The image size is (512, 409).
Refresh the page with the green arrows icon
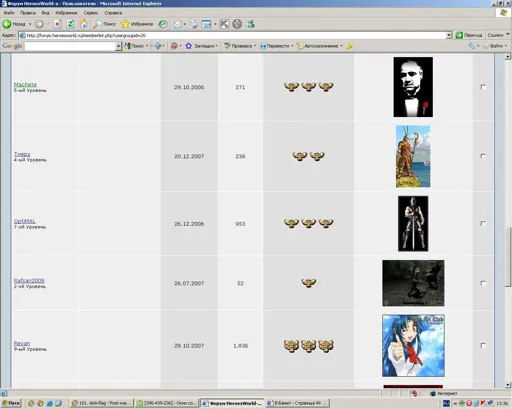click(70, 24)
